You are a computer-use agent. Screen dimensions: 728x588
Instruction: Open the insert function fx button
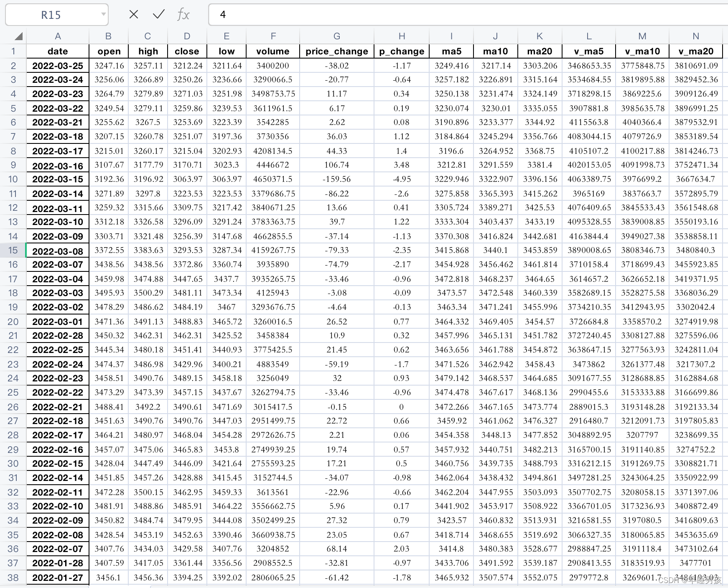(x=183, y=15)
